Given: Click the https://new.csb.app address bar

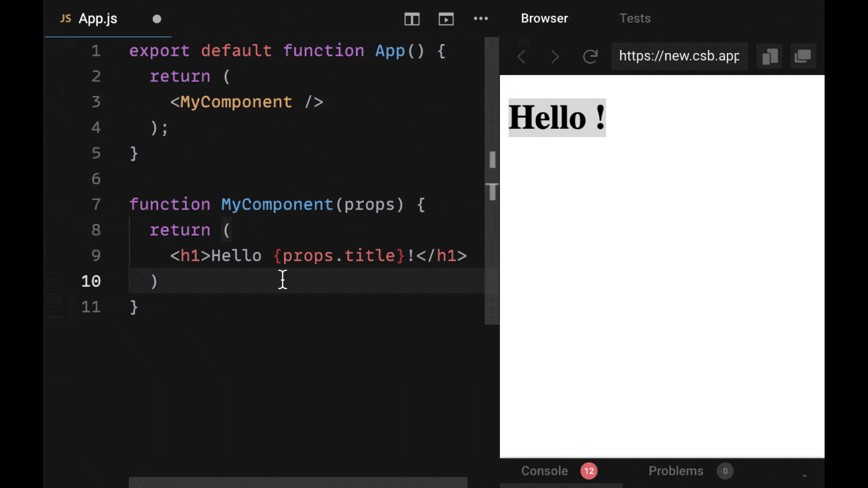Looking at the screenshot, I should 679,56.
